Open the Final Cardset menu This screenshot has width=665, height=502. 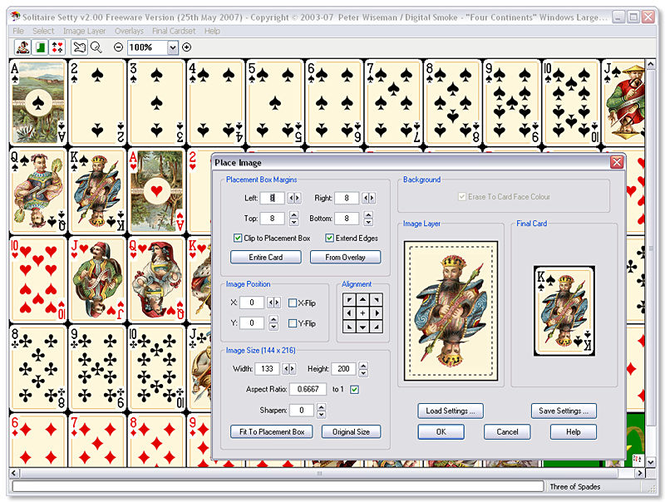pyautogui.click(x=176, y=31)
